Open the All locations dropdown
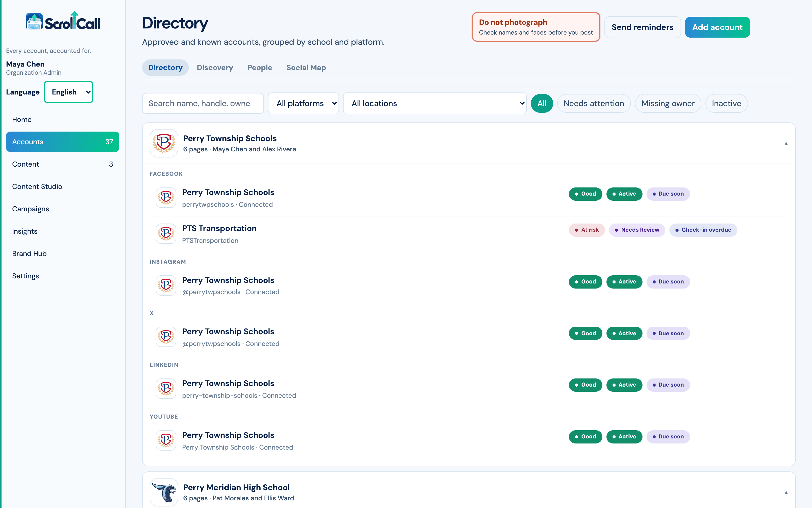Screen dimensions: 812x508 tap(435, 103)
